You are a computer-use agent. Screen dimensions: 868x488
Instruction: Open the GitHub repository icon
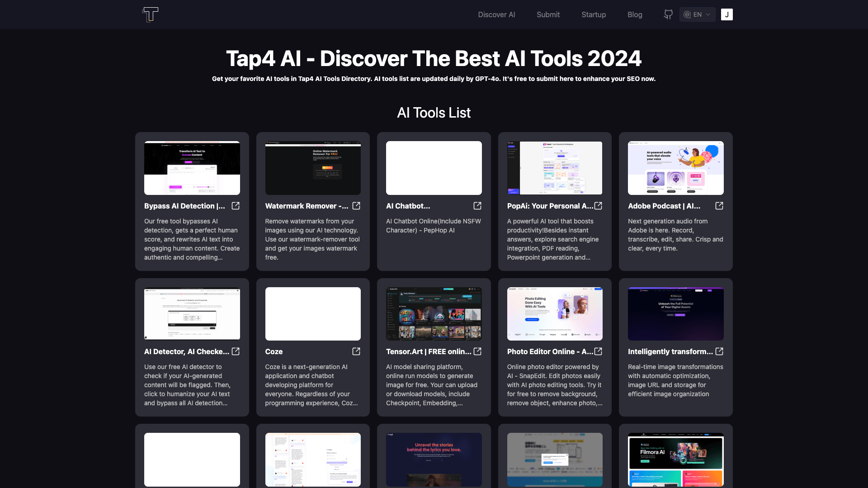point(668,14)
